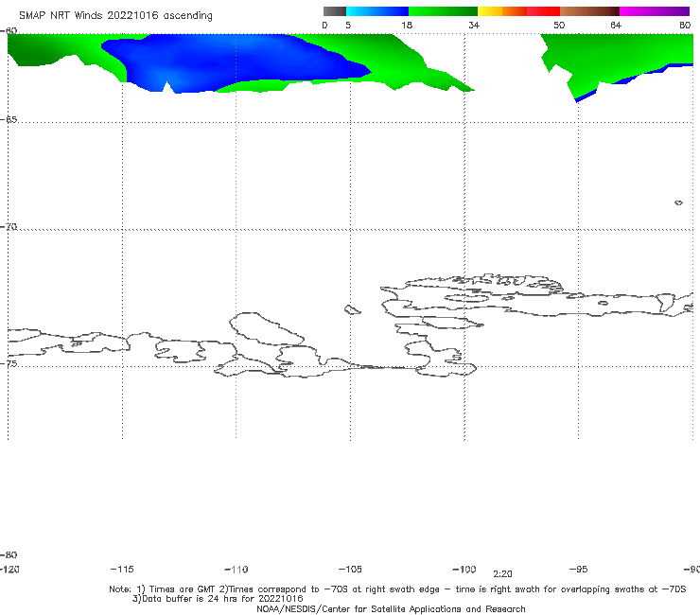The width and height of the screenshot is (700, 615).
Task: Click the latitude label '-70'
Action: pyautogui.click(x=9, y=227)
